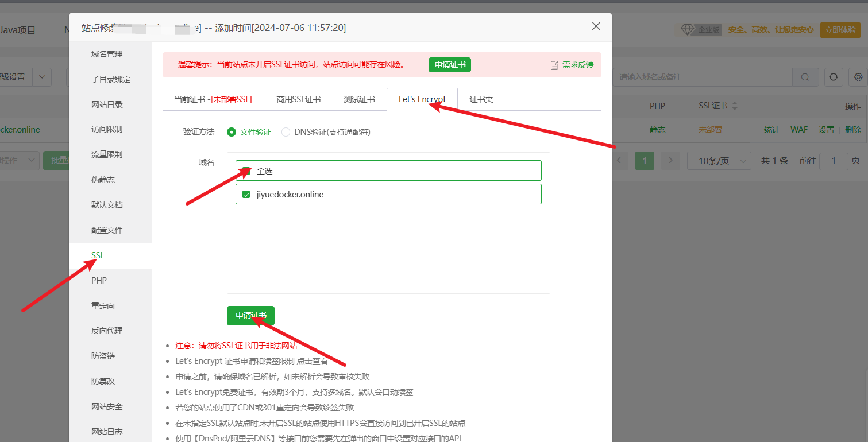
Task: Click the feedback note icon
Action: click(554, 65)
